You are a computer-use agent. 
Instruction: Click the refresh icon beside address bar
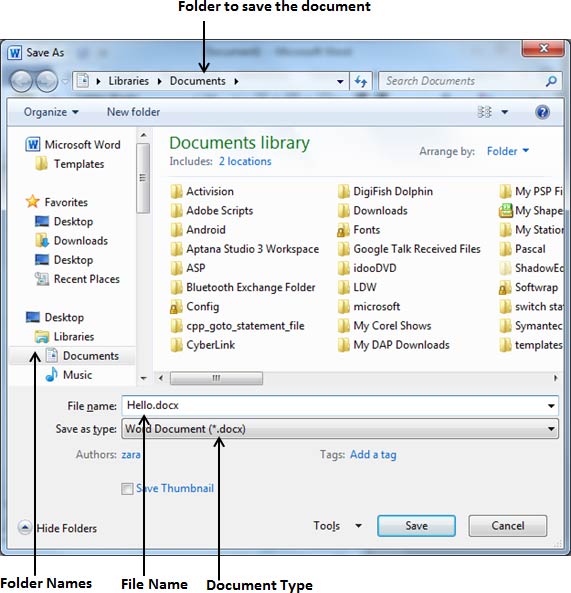361,81
